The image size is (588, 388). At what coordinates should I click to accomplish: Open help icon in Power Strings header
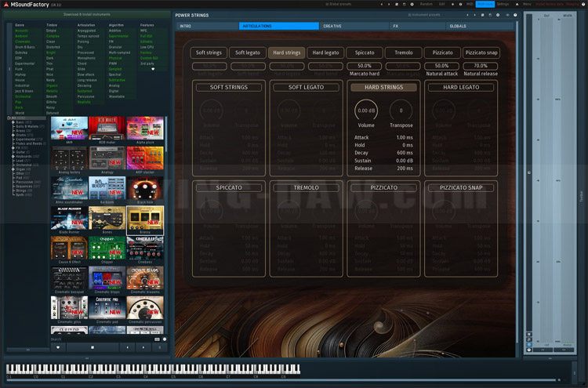515,15
